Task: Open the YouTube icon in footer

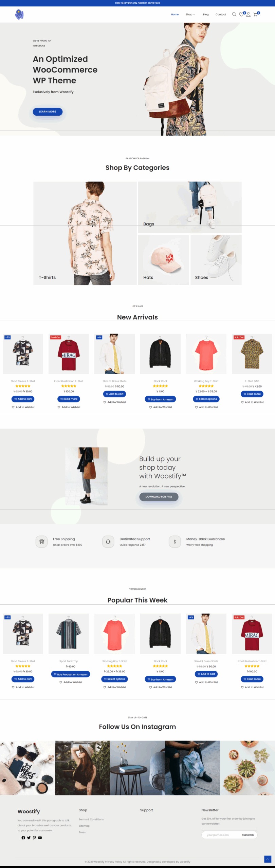Action: click(40, 837)
